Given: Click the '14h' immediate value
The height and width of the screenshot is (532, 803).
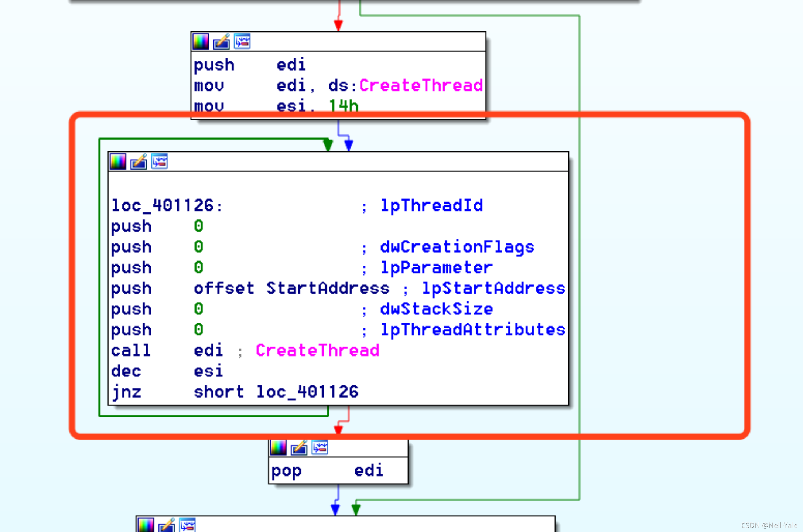Looking at the screenshot, I should coord(344,106).
